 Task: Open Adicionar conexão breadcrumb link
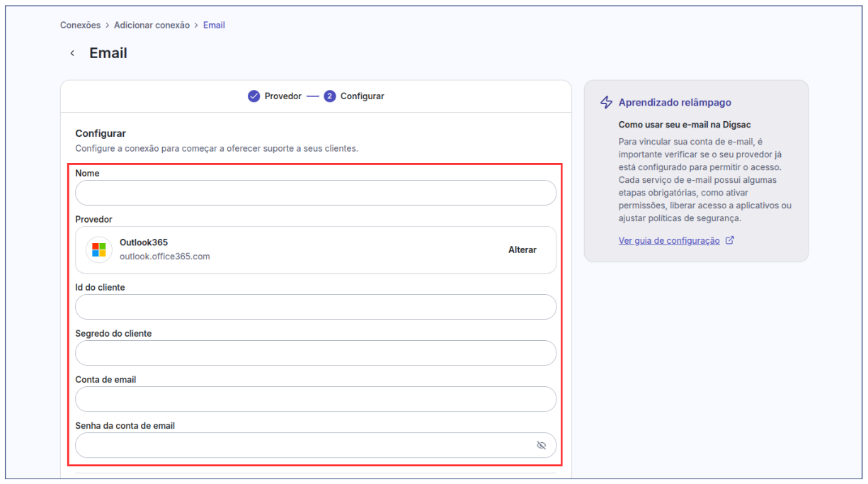pos(152,26)
